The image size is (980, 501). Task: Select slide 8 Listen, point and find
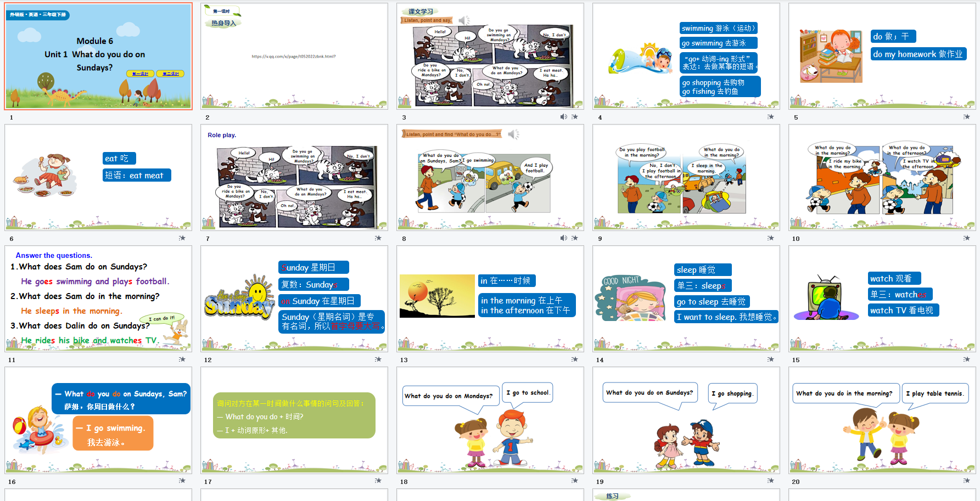(490, 178)
